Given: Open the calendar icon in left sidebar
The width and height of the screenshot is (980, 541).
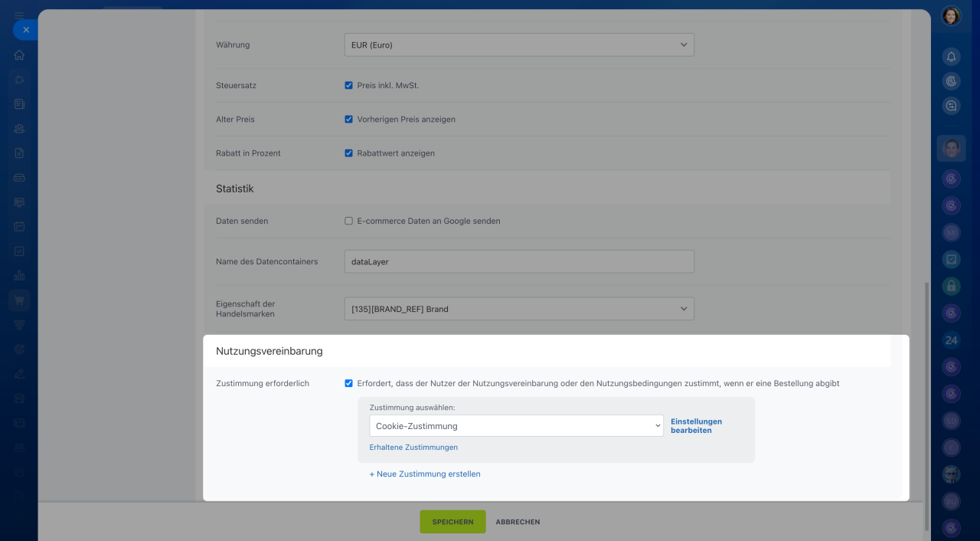Looking at the screenshot, I should pyautogui.click(x=19, y=227).
